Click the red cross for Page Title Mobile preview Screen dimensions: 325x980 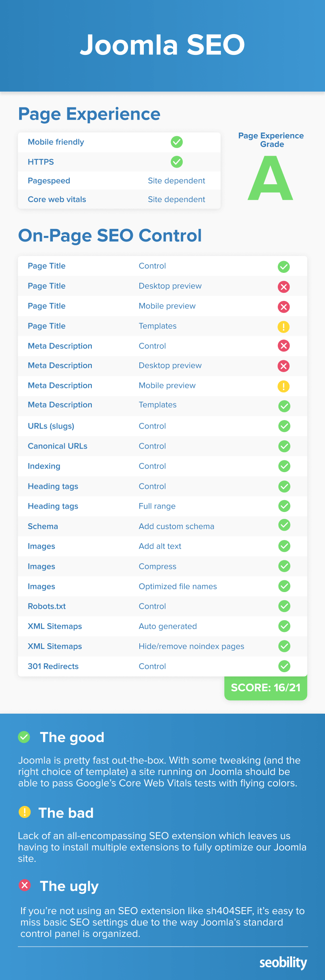click(284, 307)
